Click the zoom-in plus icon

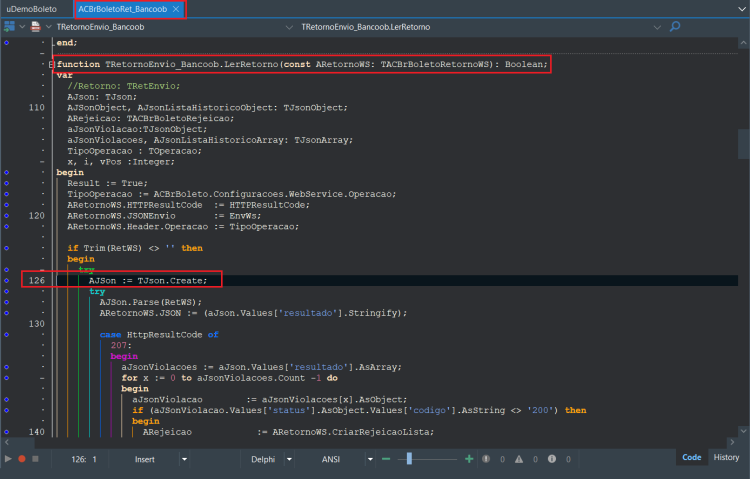pos(469,459)
